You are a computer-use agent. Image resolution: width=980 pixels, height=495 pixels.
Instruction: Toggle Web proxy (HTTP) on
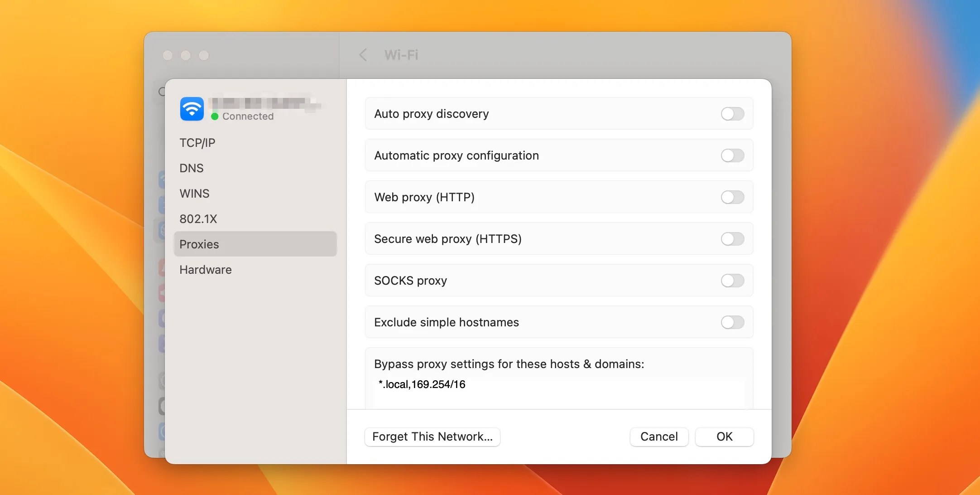coord(732,197)
